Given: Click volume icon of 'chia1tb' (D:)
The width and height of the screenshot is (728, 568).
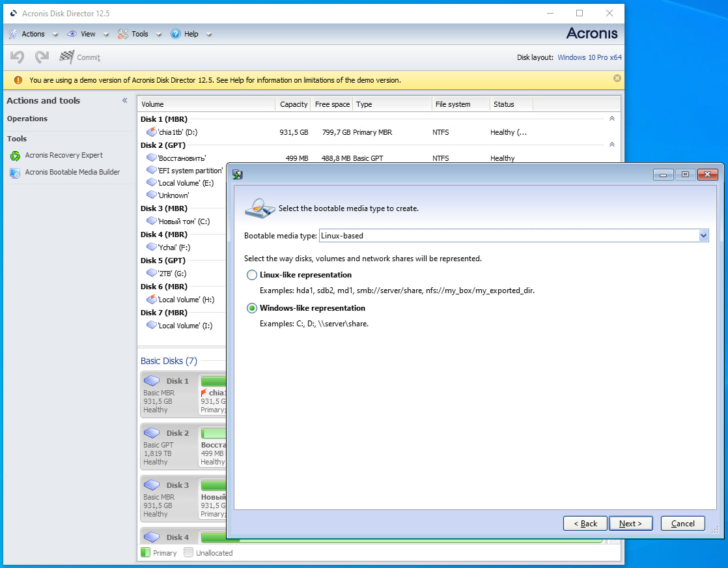Looking at the screenshot, I should (151, 132).
